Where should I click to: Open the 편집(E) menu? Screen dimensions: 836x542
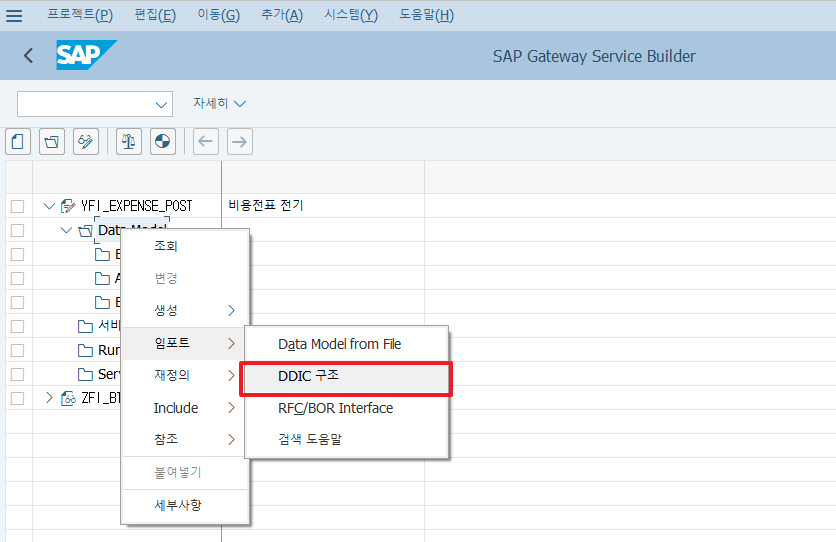tap(155, 15)
